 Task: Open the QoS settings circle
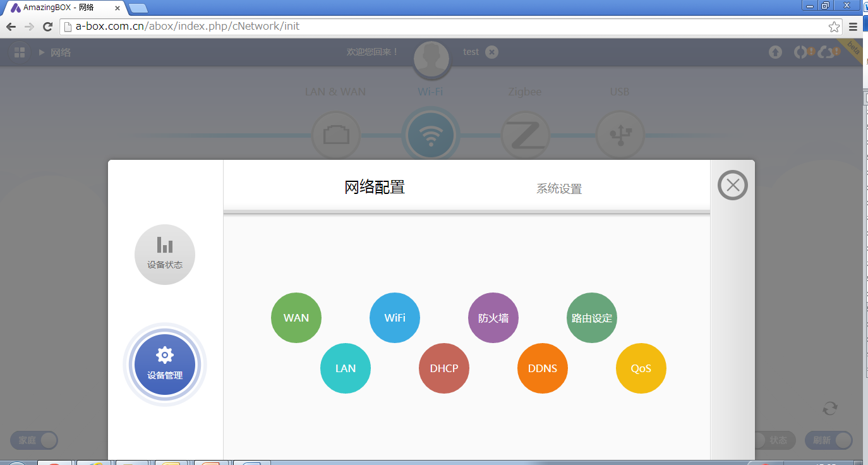pyautogui.click(x=641, y=368)
